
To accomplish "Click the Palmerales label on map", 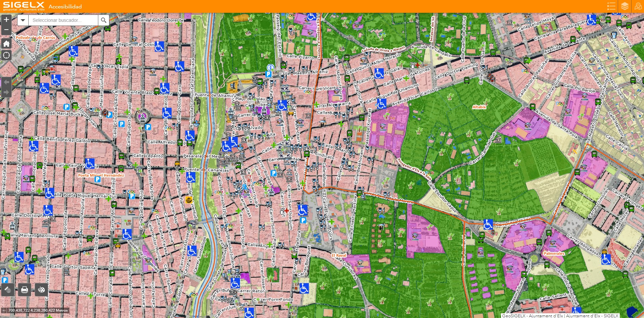I will tap(554, 253).
